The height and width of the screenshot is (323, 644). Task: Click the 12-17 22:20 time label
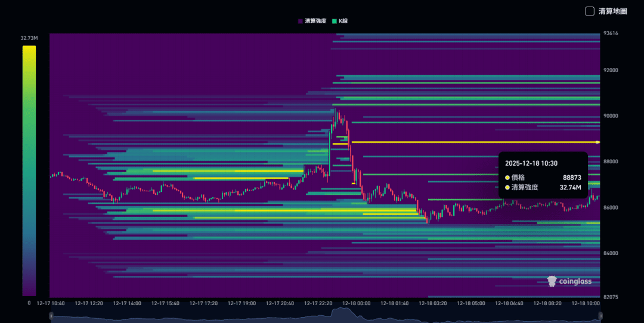(318, 303)
